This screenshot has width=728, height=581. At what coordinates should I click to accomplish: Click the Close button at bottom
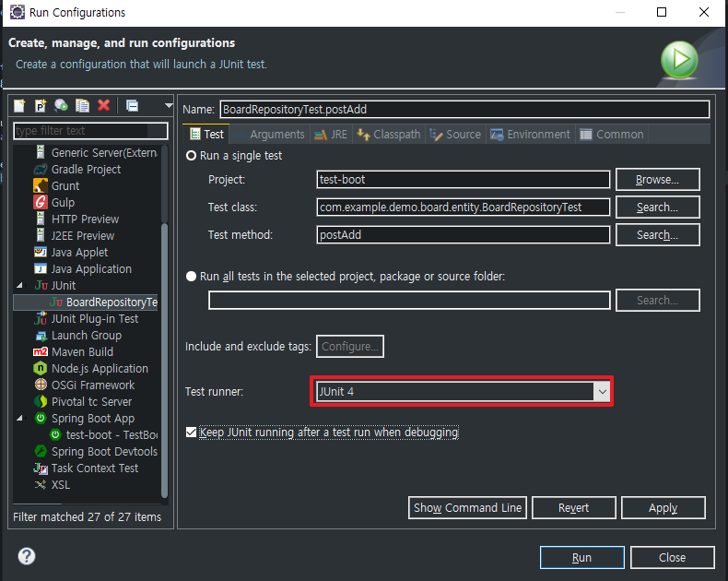(672, 557)
